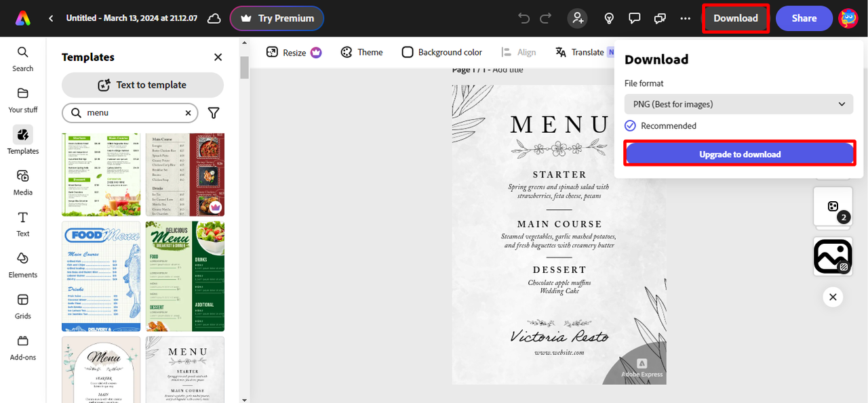Close the Templates panel
868x403 pixels.
(218, 58)
